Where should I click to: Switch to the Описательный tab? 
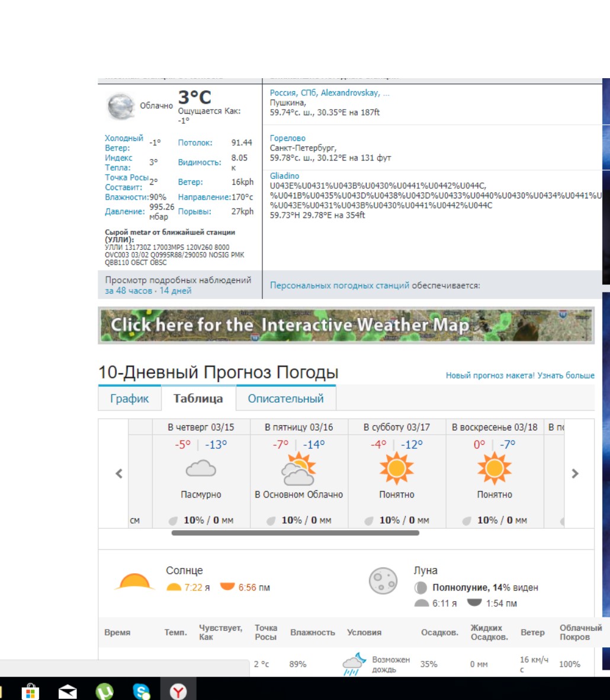pyautogui.click(x=285, y=399)
